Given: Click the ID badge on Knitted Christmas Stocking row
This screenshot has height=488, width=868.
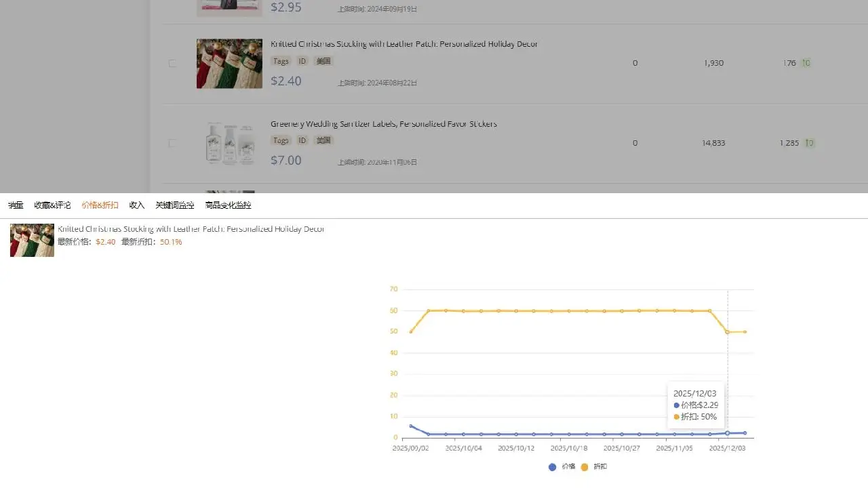Looking at the screenshot, I should (302, 60).
